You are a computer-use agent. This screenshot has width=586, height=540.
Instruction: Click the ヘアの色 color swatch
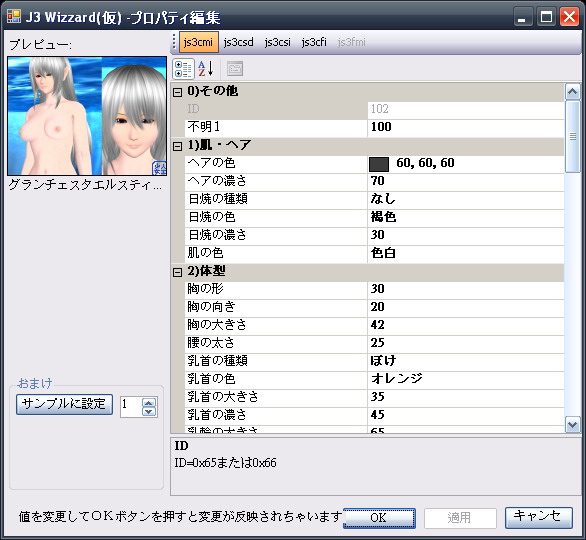(x=379, y=164)
